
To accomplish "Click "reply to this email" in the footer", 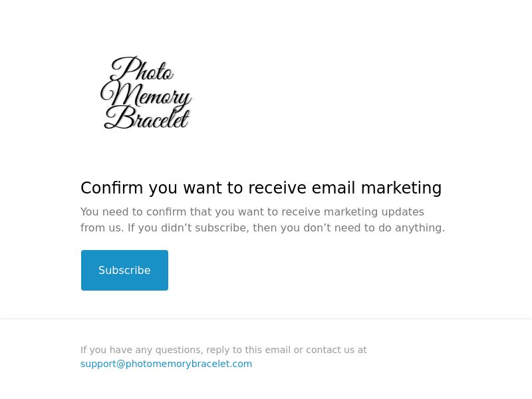I will point(248,350).
